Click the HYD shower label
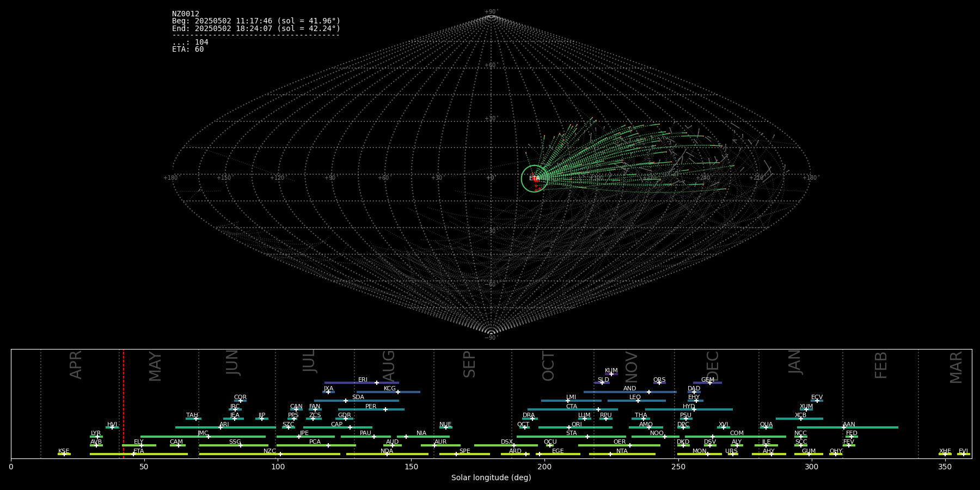The image size is (980, 490). pyautogui.click(x=689, y=407)
